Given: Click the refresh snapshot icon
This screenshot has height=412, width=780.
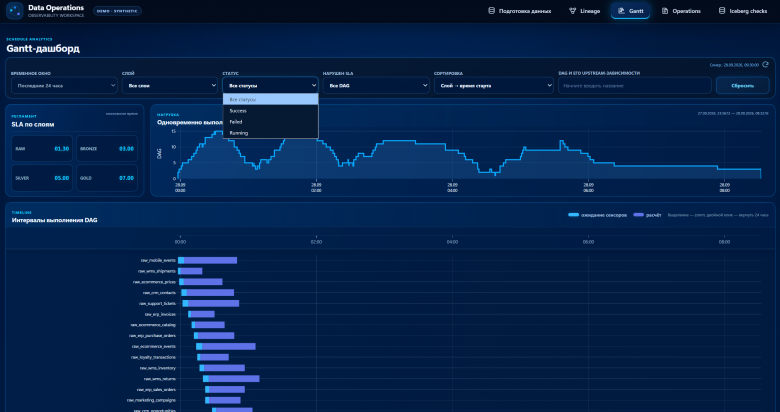Looking at the screenshot, I should [x=766, y=65].
